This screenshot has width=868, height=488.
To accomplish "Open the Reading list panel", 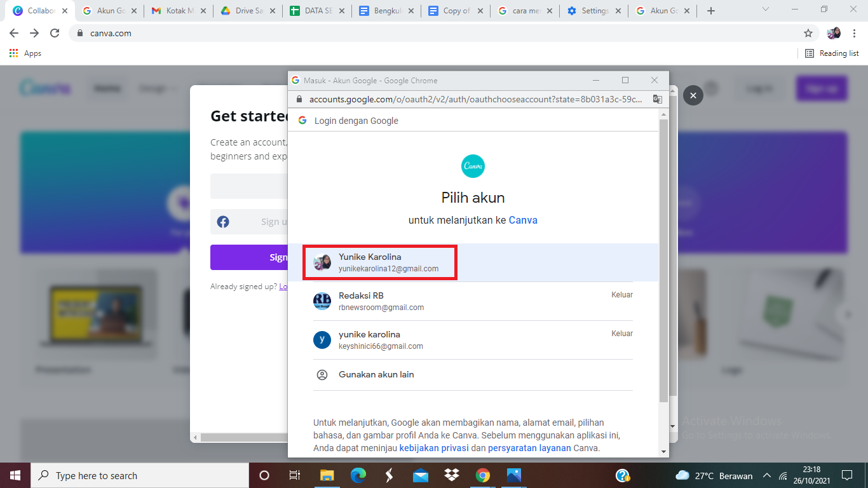I will 832,53.
